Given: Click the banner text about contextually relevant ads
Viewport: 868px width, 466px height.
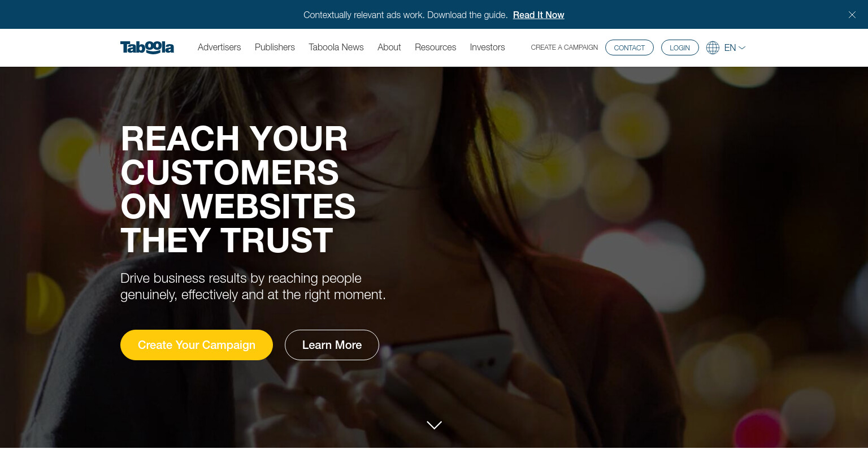Looking at the screenshot, I should pos(405,15).
